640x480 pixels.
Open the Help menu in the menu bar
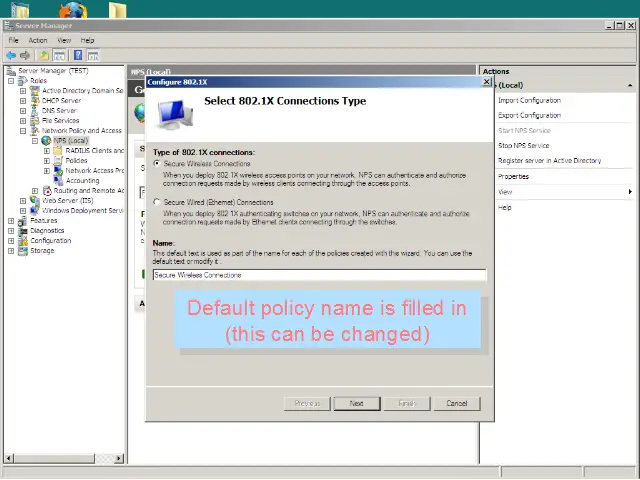tap(87, 40)
